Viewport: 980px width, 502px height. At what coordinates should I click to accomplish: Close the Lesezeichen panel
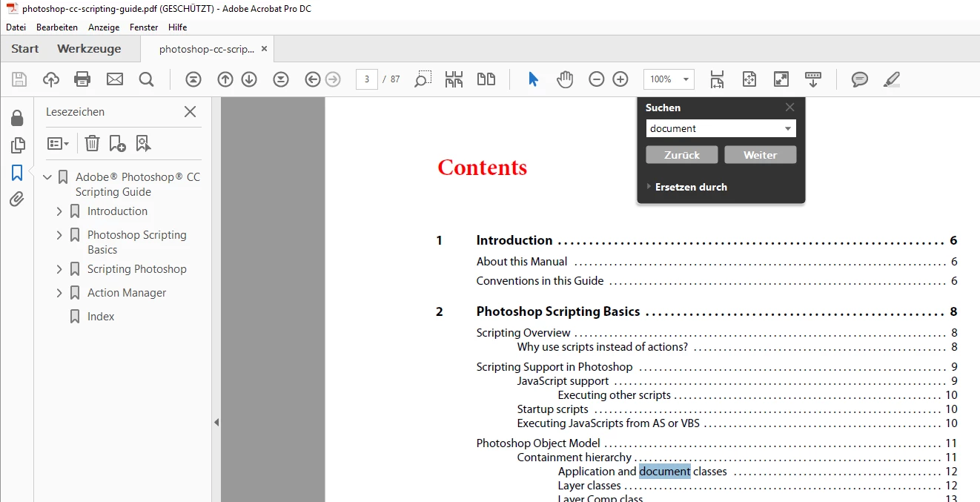(191, 112)
